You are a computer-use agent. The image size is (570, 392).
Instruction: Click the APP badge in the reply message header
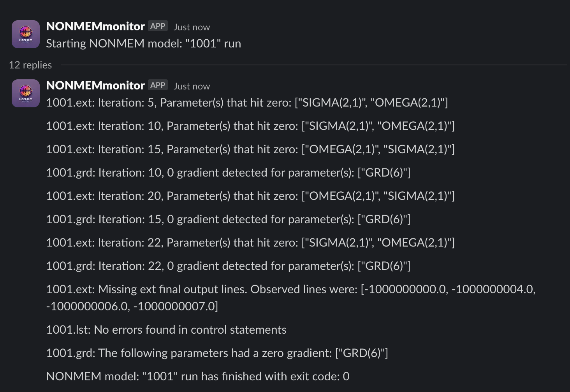point(157,84)
